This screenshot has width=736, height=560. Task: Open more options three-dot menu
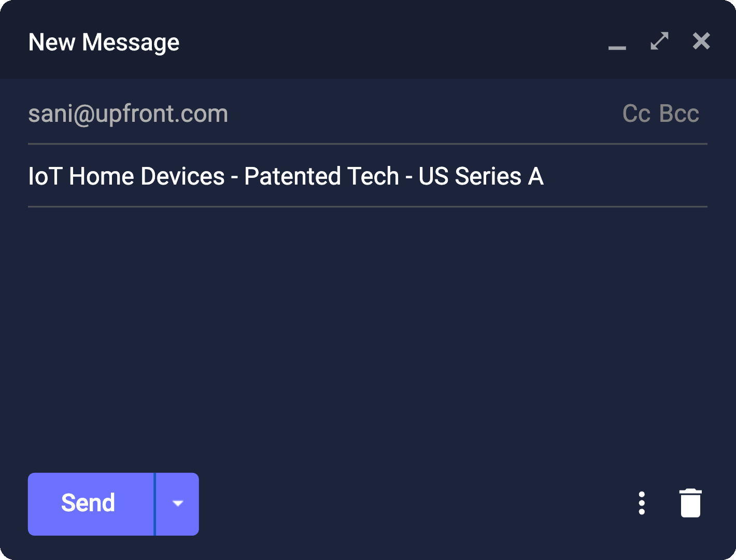tap(642, 503)
